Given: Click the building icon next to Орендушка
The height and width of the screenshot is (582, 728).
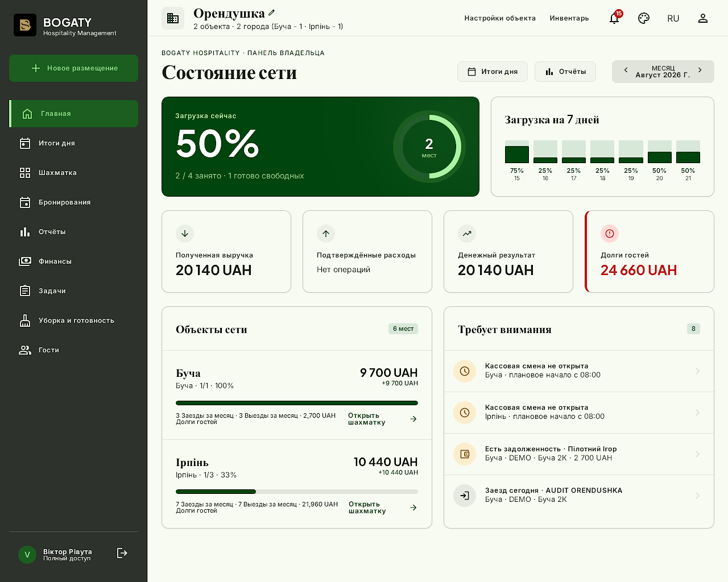Looking at the screenshot, I should (x=173, y=18).
